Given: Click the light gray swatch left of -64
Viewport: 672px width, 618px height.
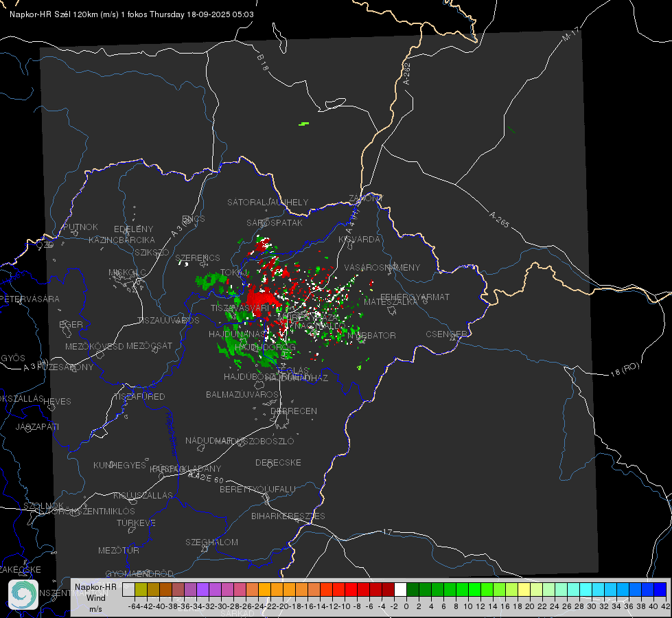Looking at the screenshot, I should pyautogui.click(x=128, y=589).
